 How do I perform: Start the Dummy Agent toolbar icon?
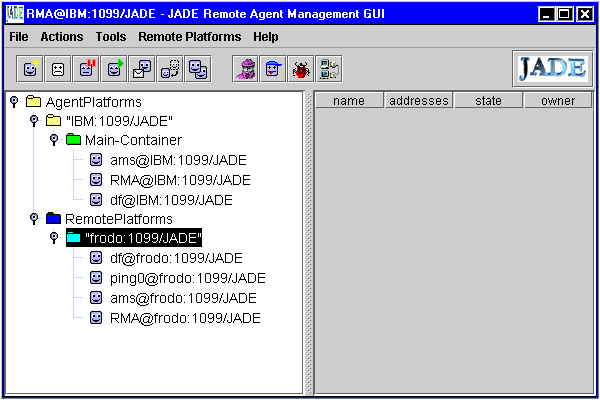click(x=272, y=69)
